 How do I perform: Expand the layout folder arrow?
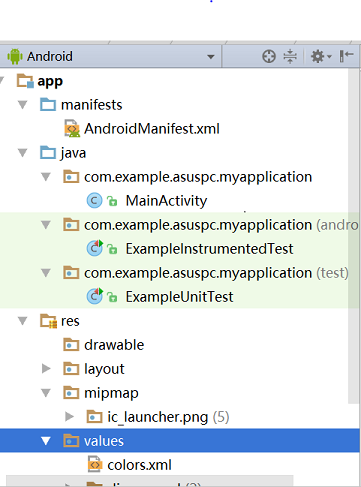click(46, 369)
